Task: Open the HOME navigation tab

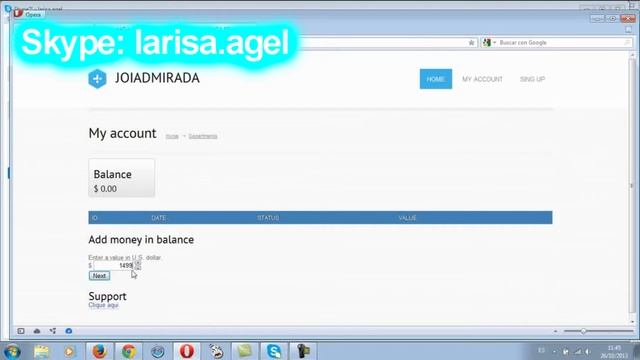Action: coord(436,79)
